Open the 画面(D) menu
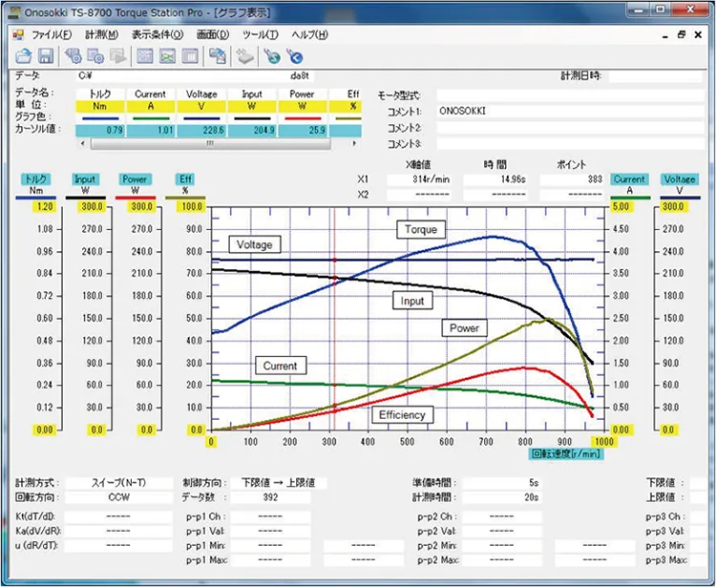The height and width of the screenshot is (588, 716). [x=213, y=34]
